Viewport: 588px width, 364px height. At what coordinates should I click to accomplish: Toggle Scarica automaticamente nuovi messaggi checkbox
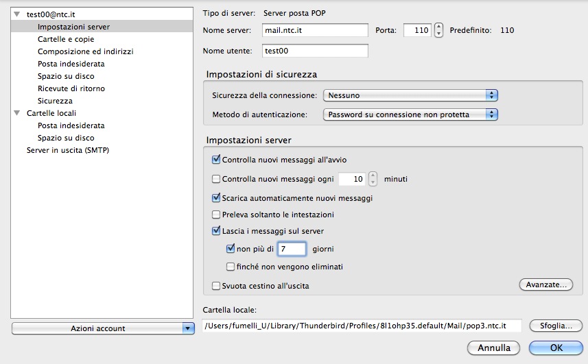(217, 198)
